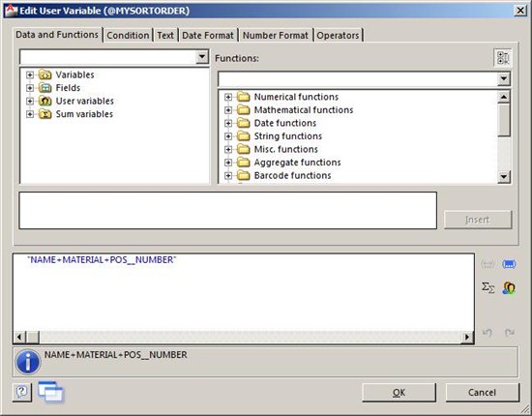Click the sort functions icon beside Functions label

pyautogui.click(x=503, y=58)
